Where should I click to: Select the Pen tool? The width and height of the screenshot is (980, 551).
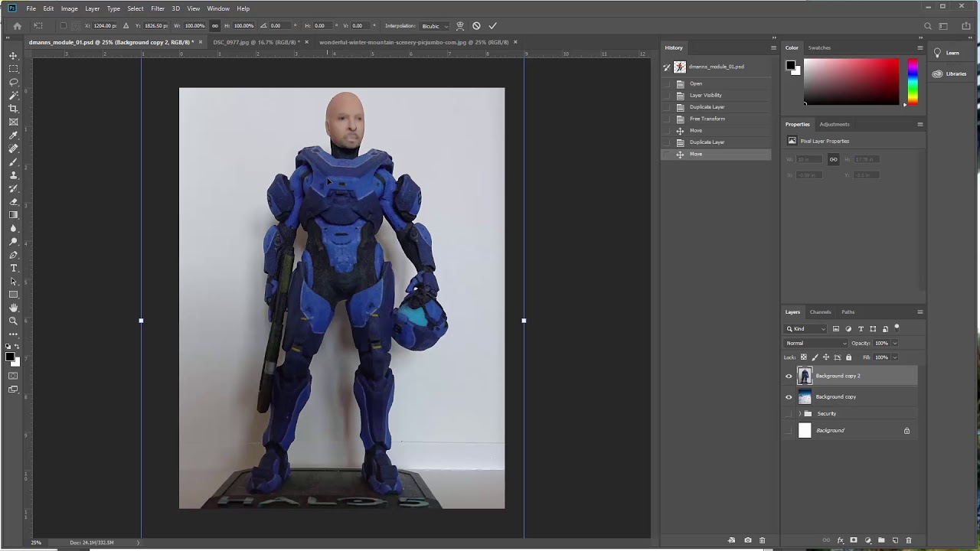13,255
